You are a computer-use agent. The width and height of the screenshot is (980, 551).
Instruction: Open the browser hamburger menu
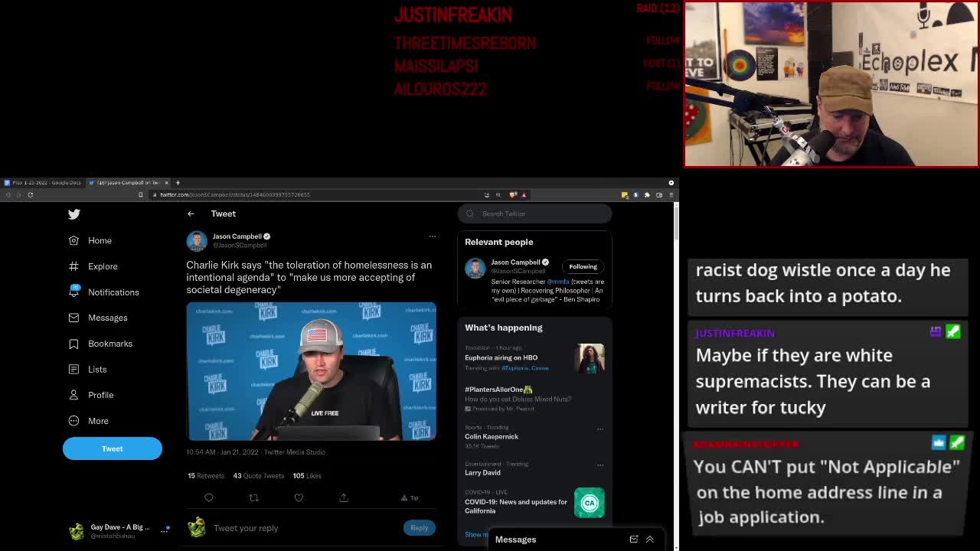pyautogui.click(x=671, y=195)
